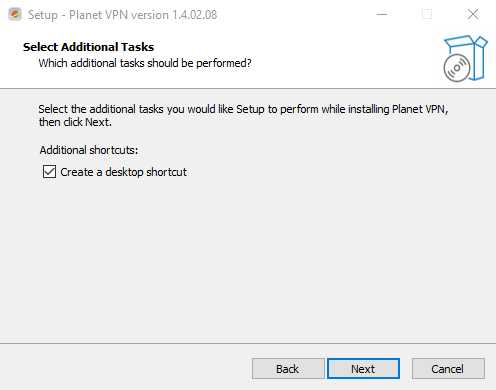This screenshot has width=496, height=390.
Task: Abort installation using the Cancel button
Action: [x=448, y=369]
